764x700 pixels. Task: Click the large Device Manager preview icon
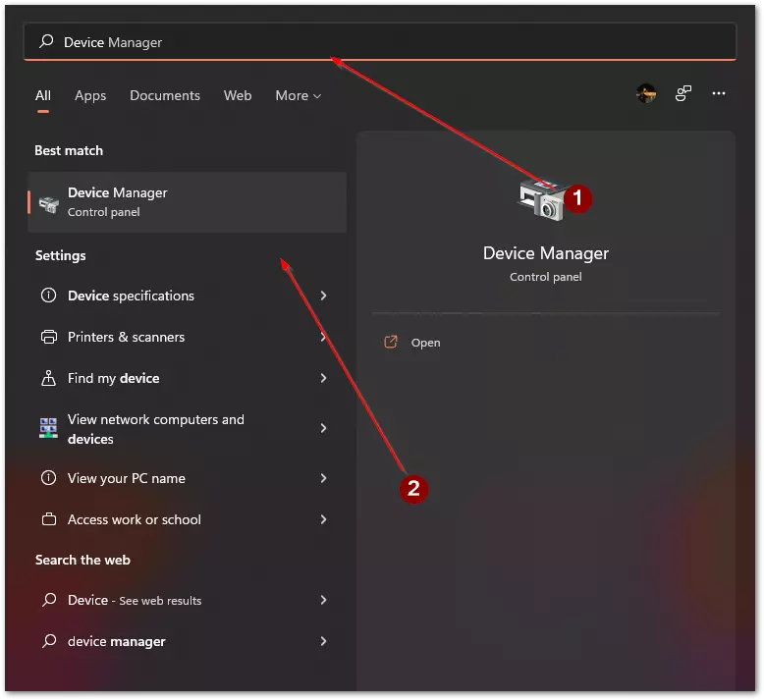point(542,199)
